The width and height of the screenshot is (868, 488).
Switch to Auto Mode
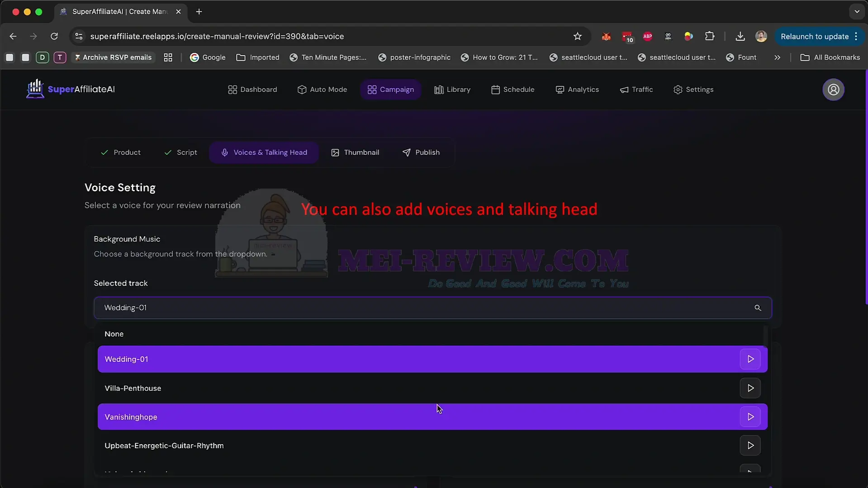323,90
